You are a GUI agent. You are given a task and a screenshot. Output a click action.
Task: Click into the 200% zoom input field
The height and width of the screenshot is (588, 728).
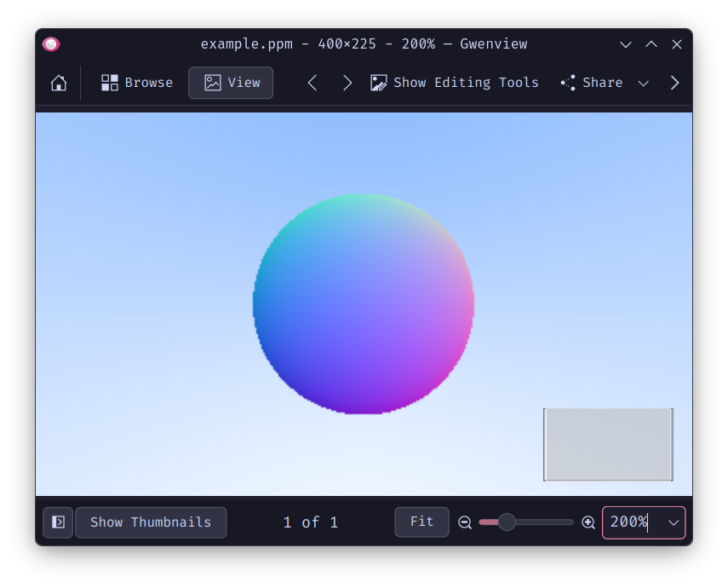pyautogui.click(x=630, y=522)
